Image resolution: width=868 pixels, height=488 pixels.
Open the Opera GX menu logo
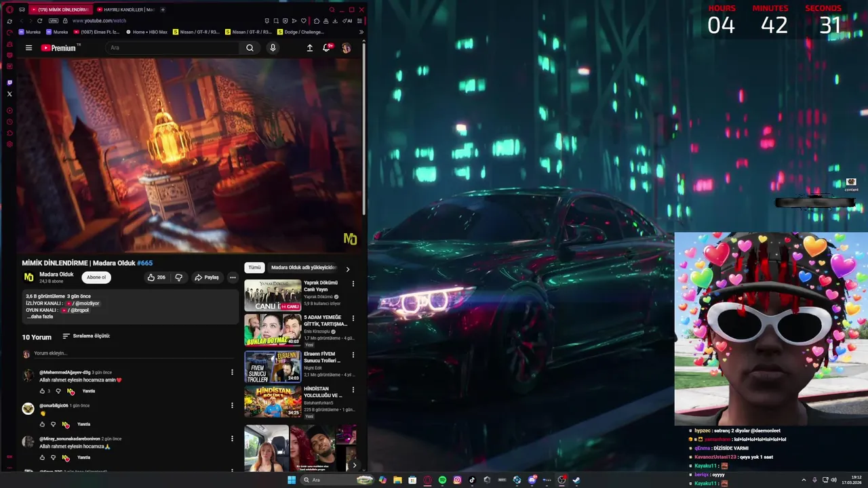point(9,9)
